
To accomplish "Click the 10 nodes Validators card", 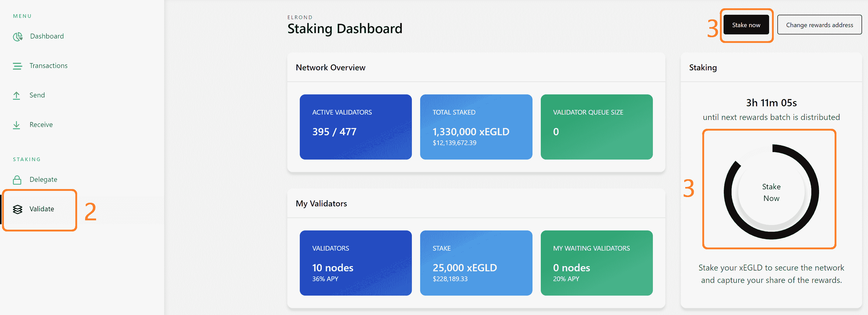I will 355,263.
